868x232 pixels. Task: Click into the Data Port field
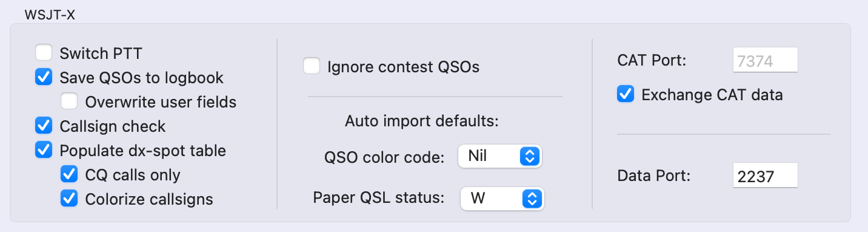[x=765, y=176]
